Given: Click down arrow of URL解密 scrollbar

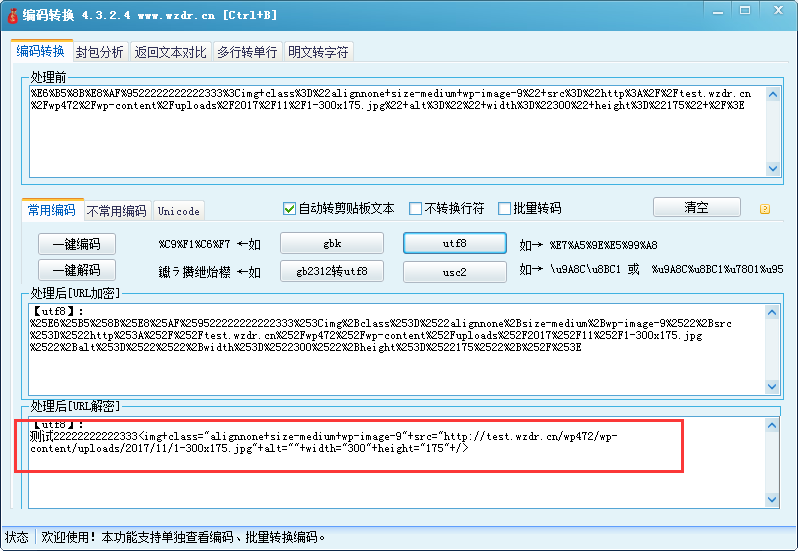Looking at the screenshot, I should [x=772, y=500].
